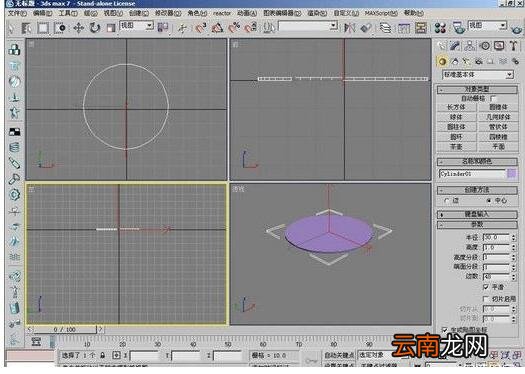Click the Mirror tool icon
525x374 pixels.
pos(349,28)
